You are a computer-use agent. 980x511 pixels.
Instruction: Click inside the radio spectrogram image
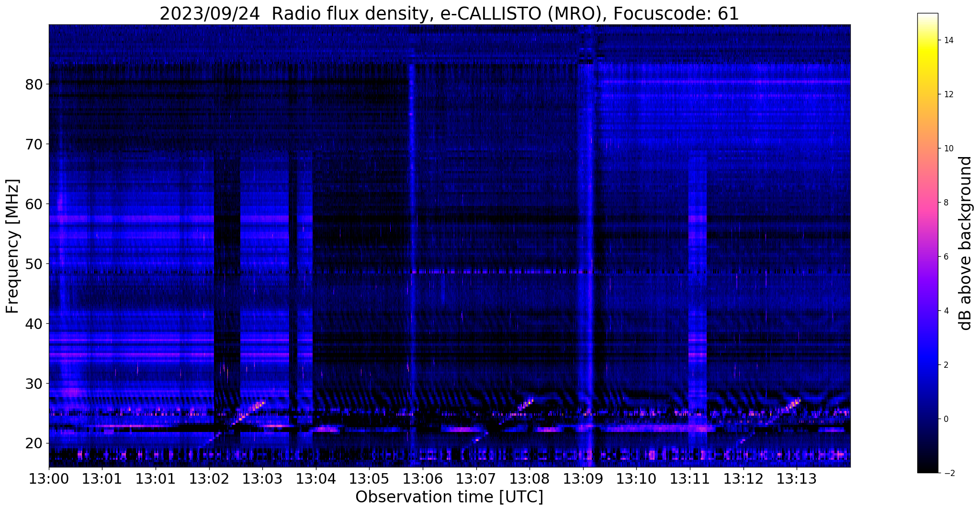450,246
